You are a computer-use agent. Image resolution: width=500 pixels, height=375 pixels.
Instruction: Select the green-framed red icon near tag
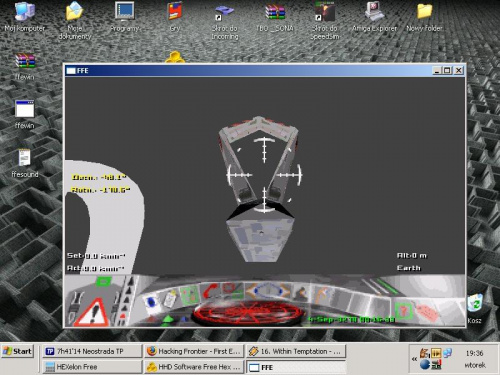(404, 311)
